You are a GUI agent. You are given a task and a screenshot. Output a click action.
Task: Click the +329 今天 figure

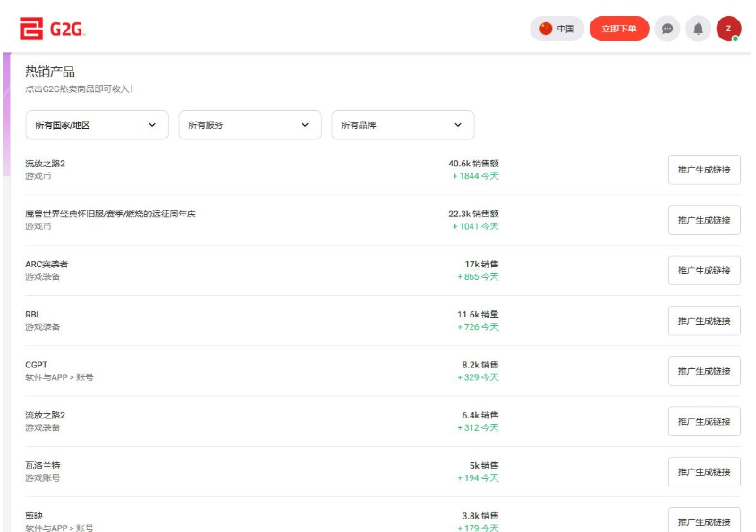478,377
